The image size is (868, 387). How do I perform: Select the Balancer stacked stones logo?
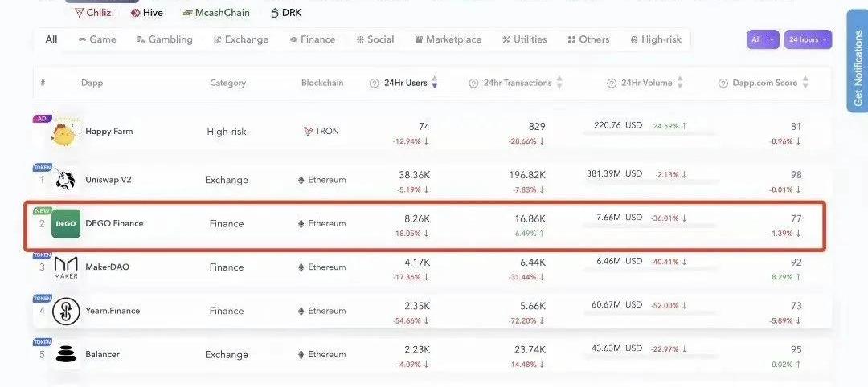pos(66,354)
